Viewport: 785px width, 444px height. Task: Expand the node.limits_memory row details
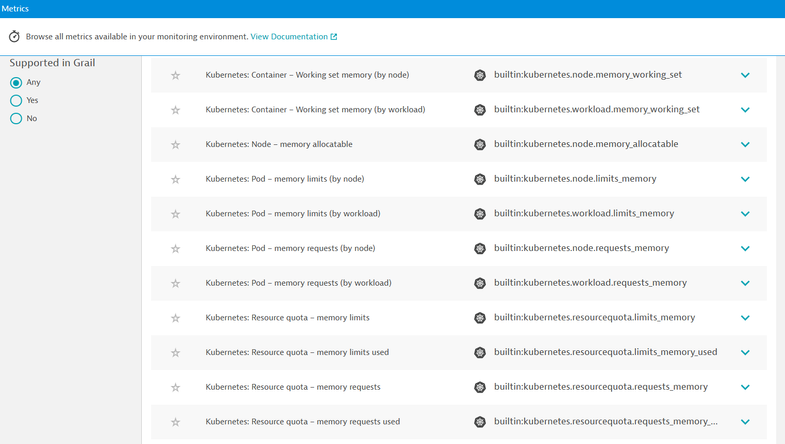(745, 179)
